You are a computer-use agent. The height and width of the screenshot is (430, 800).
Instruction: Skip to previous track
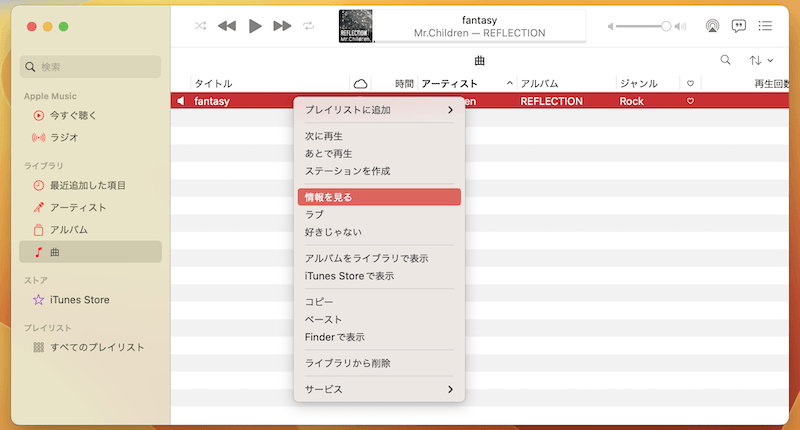[227, 26]
